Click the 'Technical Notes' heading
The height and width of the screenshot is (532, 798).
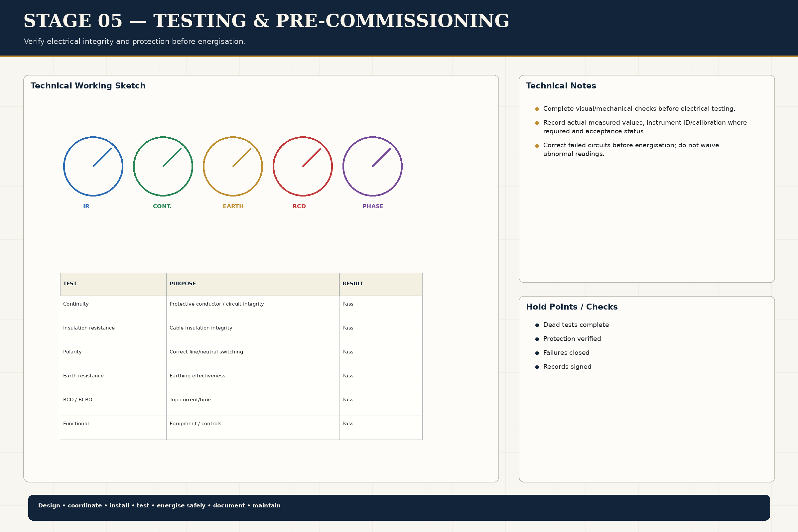coord(561,86)
